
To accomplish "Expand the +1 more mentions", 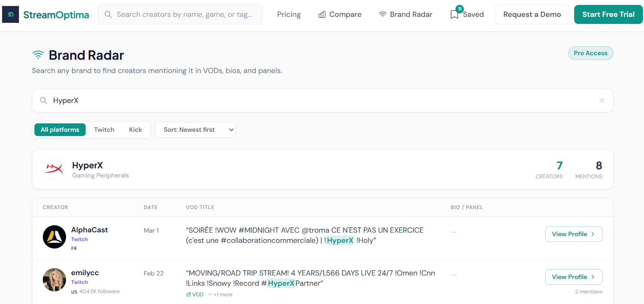I will tap(221, 295).
